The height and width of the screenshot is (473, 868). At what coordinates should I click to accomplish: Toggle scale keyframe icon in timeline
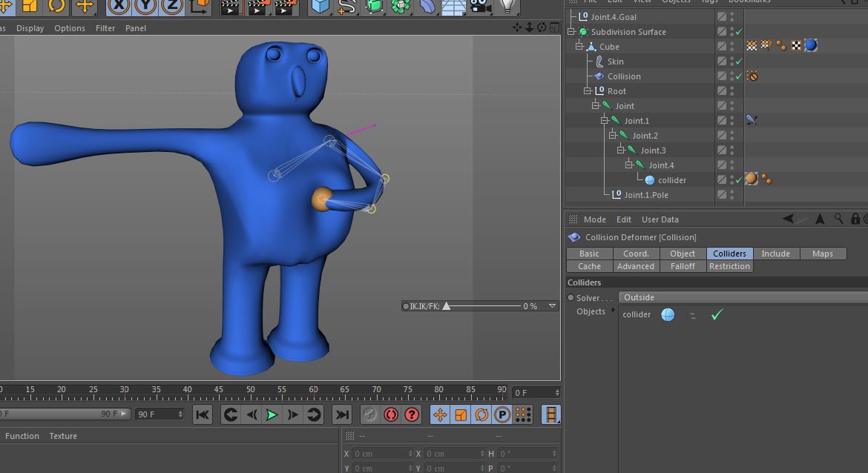(461, 414)
